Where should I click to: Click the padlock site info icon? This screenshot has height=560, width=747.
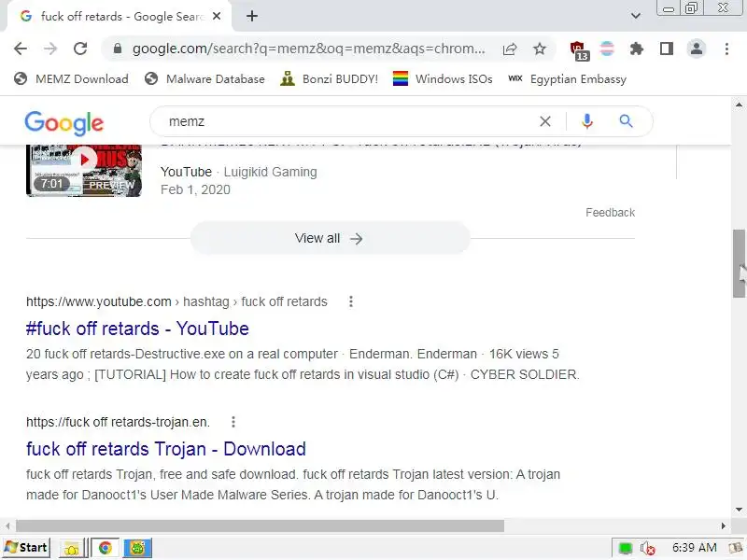(118, 49)
